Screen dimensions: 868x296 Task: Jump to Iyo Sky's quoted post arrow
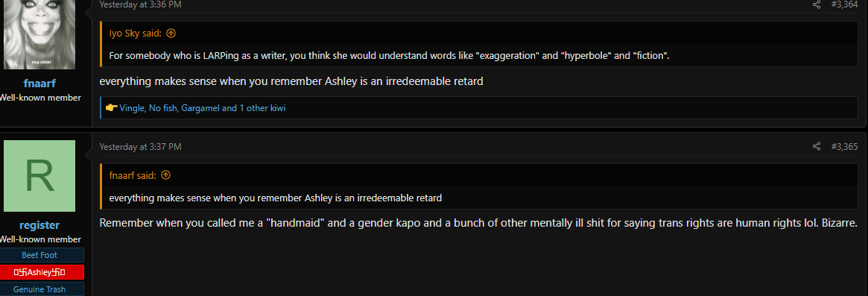coord(171,34)
